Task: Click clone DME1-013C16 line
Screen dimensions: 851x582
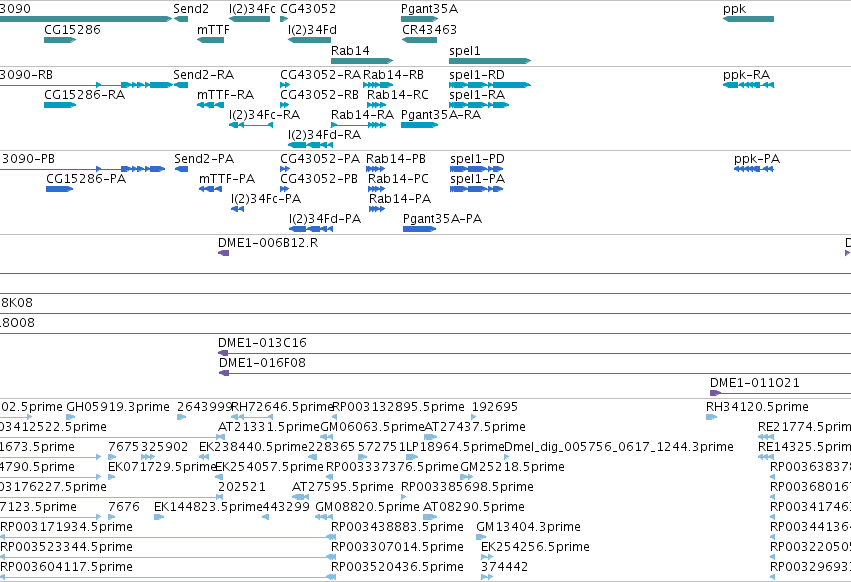Action: 535,353
